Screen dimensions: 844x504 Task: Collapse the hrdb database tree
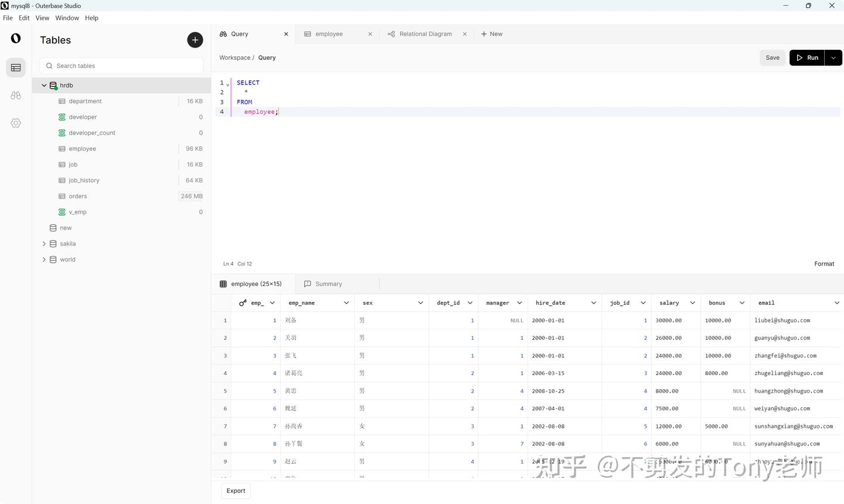point(44,86)
